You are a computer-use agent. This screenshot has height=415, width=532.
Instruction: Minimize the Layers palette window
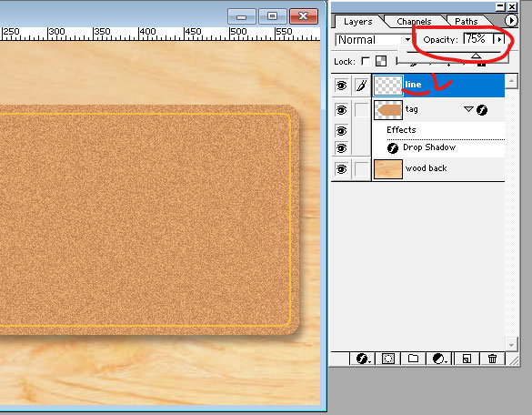(500, 6)
